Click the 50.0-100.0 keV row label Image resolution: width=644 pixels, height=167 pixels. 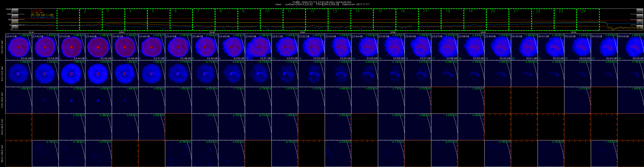point(2,153)
